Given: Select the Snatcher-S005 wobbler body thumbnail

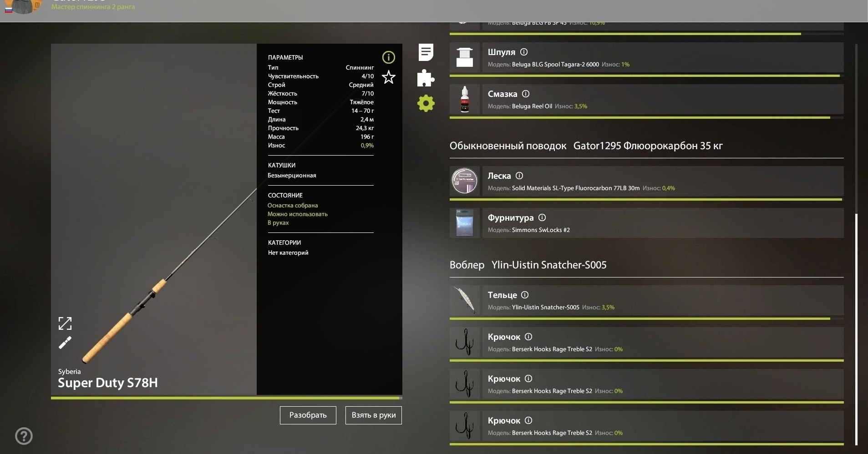Looking at the screenshot, I should (465, 300).
